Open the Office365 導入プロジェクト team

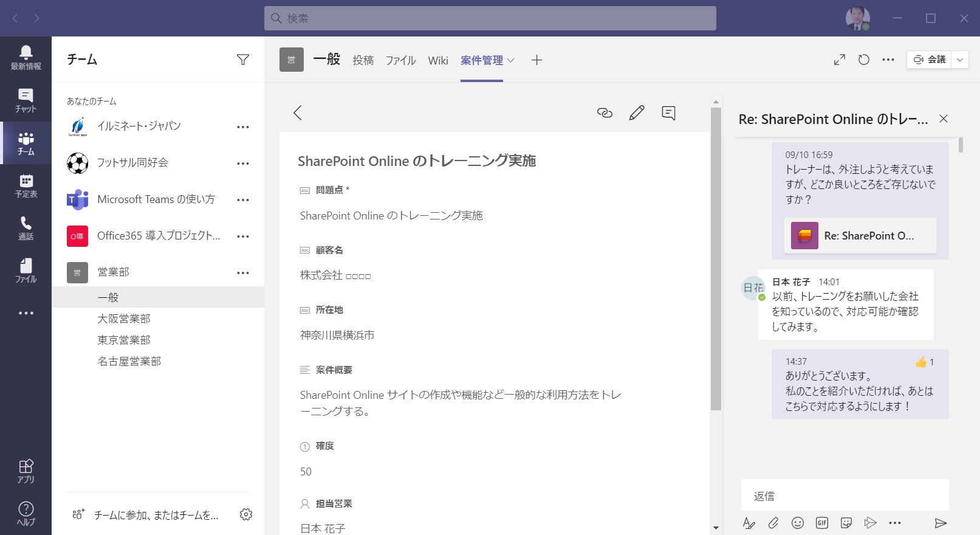tap(158, 236)
